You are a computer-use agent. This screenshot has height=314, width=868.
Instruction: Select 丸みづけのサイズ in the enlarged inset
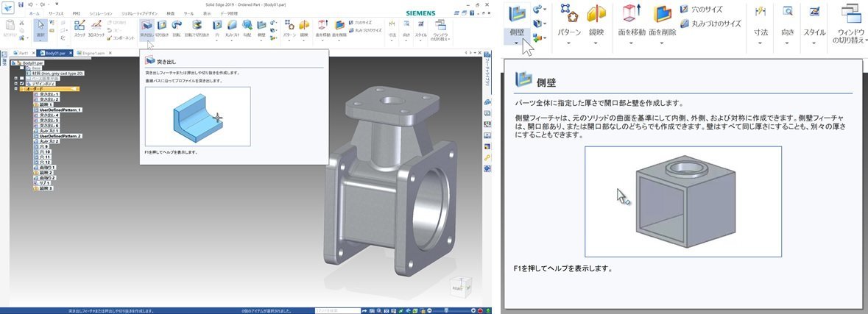710,24
